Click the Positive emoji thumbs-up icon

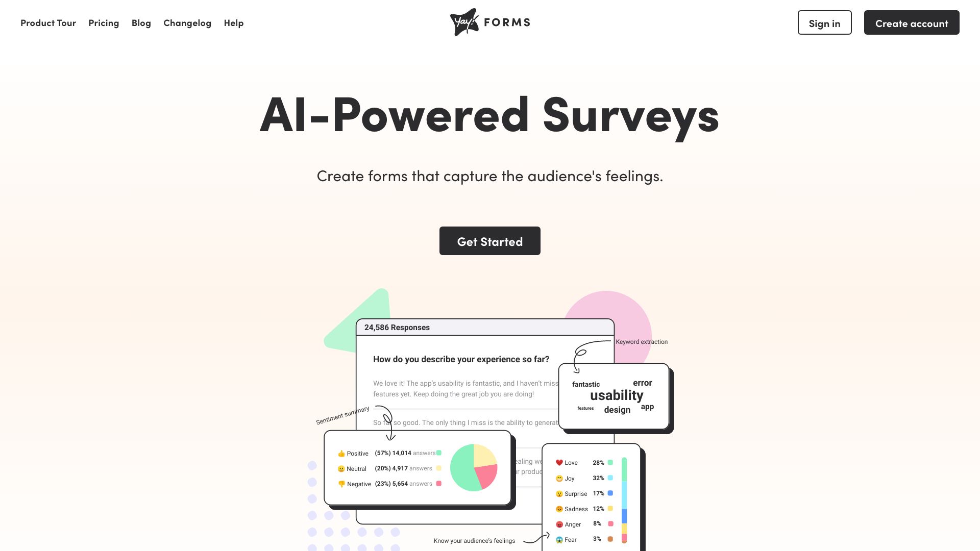[x=341, y=452]
